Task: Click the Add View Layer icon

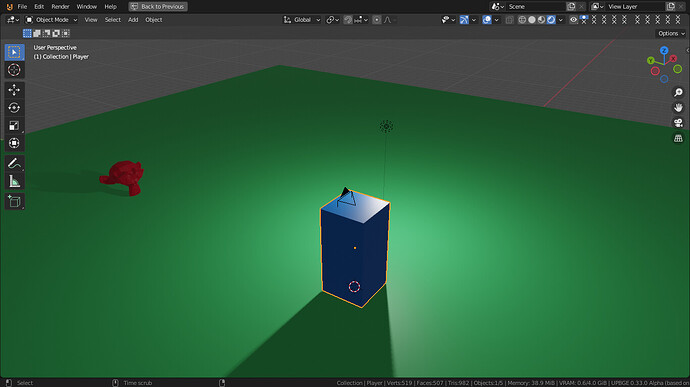Action: (671, 7)
